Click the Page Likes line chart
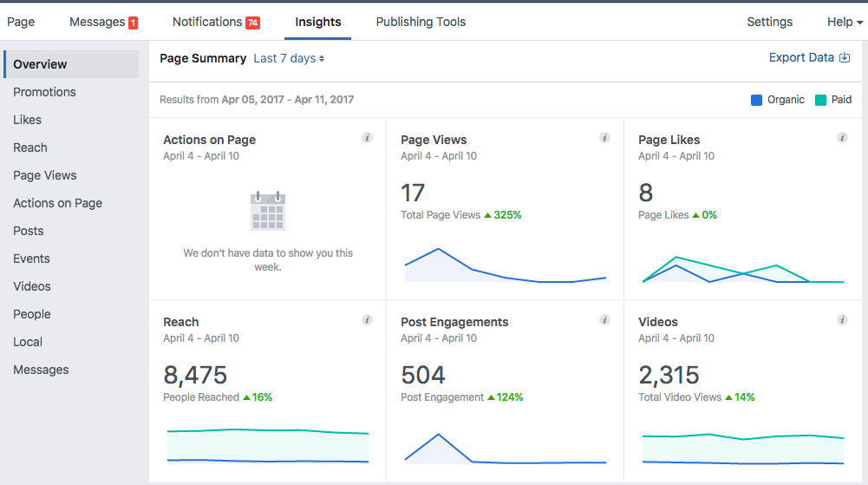The width and height of the screenshot is (868, 485). (743, 269)
